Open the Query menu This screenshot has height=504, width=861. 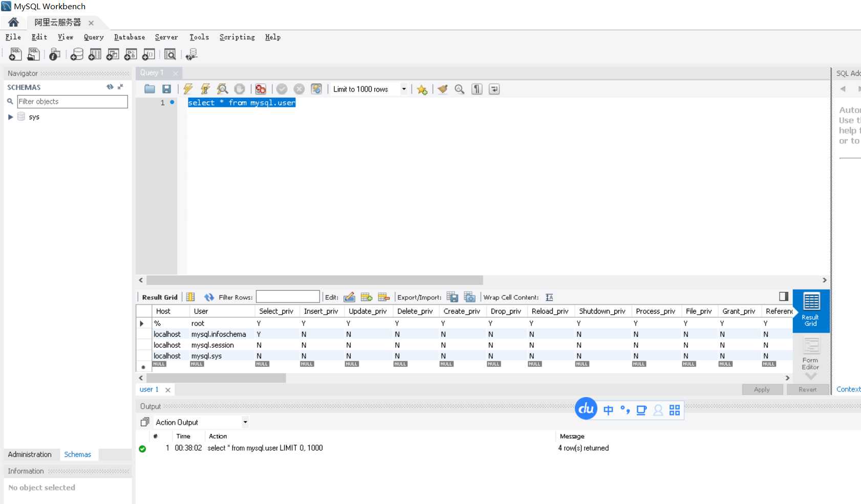click(94, 37)
